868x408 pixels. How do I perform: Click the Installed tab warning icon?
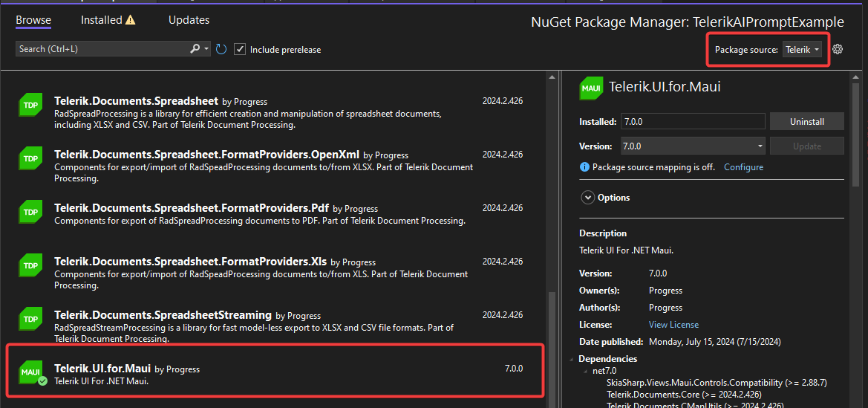[130, 21]
